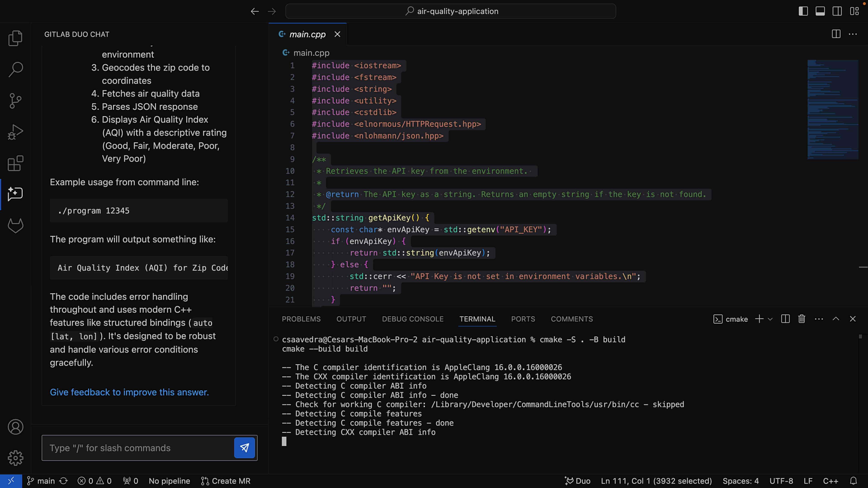Screen dimensions: 868x488
Task: Select the cmake terminal instance
Action: [731, 319]
